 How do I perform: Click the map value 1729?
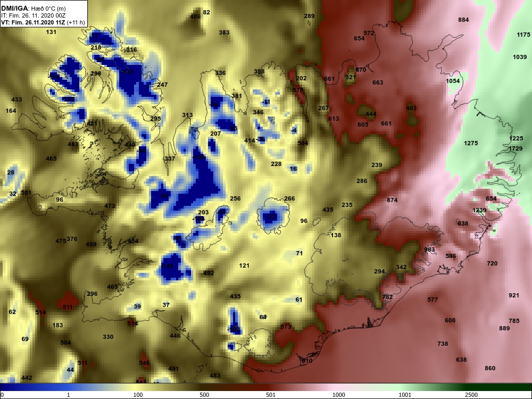coord(516,148)
